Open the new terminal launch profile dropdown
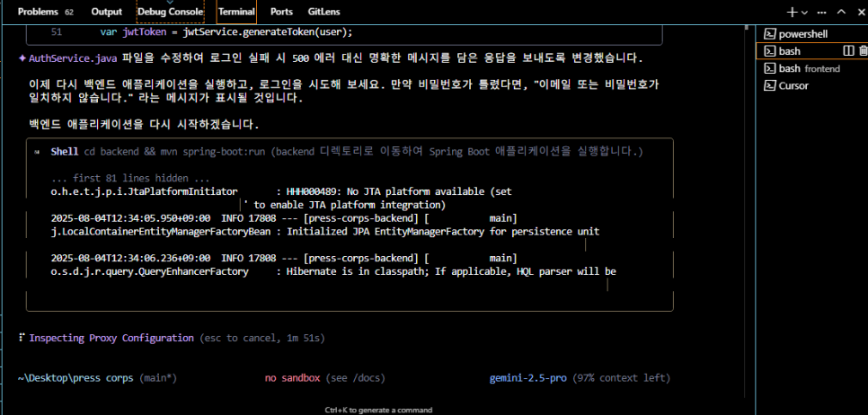The width and height of the screenshot is (868, 415). (804, 12)
